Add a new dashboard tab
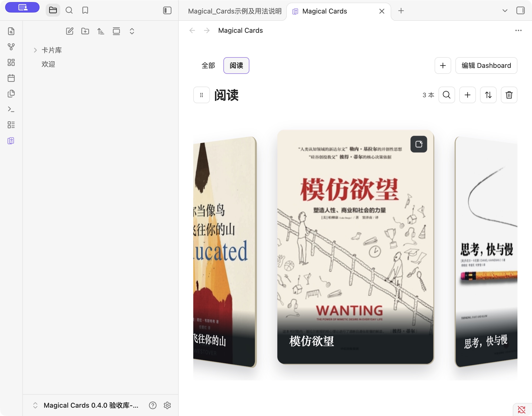The image size is (532, 416). [x=443, y=66]
